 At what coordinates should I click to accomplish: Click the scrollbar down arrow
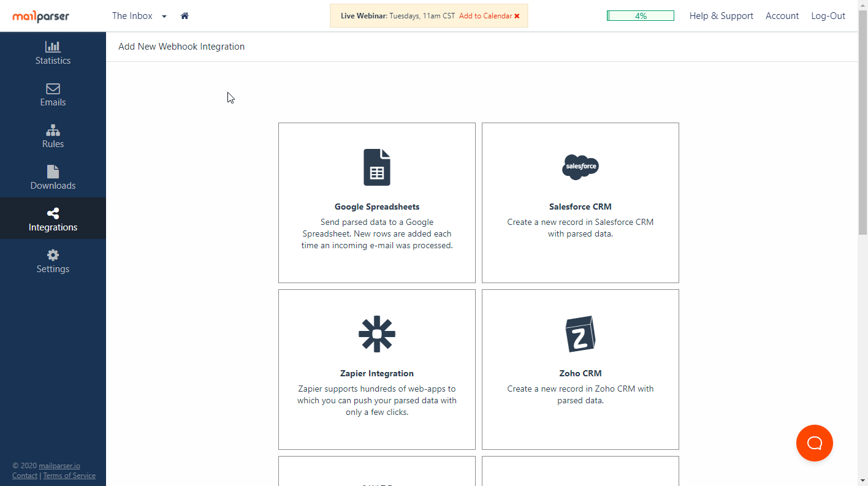(862, 480)
